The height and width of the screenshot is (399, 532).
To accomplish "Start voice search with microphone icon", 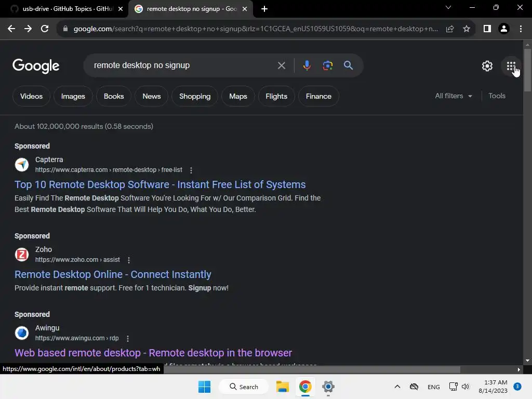I will pyautogui.click(x=307, y=65).
